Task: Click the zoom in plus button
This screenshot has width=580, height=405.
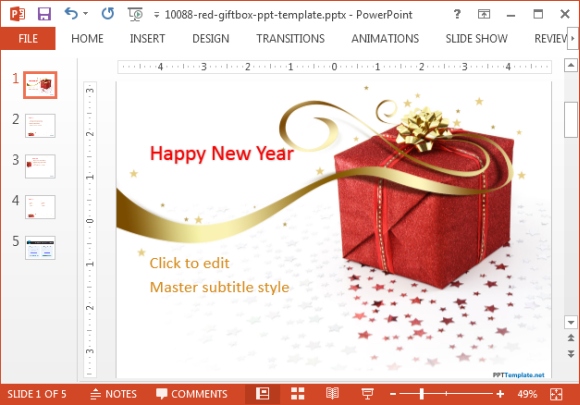Action: pos(500,394)
